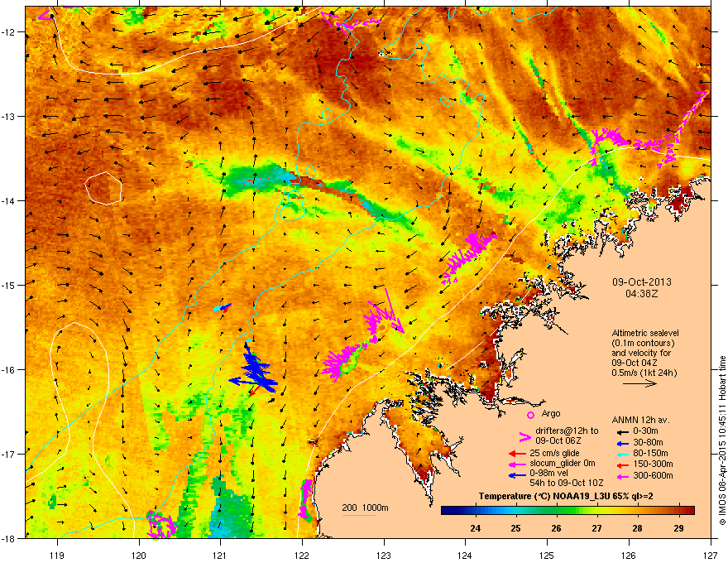The height and width of the screenshot is (563, 728).
Task: Click the magenta 300-600m ANMN legend arrow
Action: point(623,475)
